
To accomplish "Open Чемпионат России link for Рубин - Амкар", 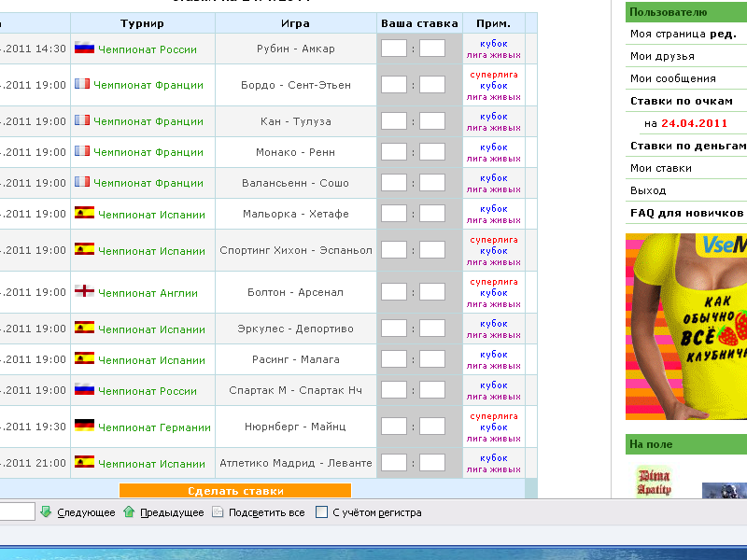I will 148,49.
